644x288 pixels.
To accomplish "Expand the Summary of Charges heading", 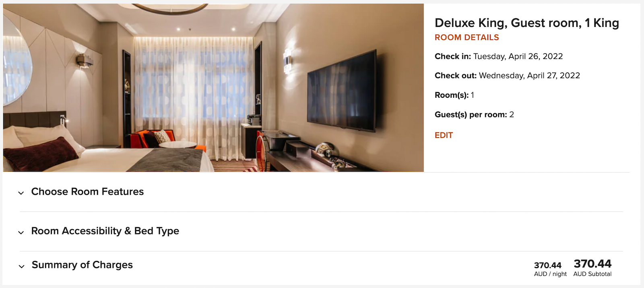I will click(82, 265).
